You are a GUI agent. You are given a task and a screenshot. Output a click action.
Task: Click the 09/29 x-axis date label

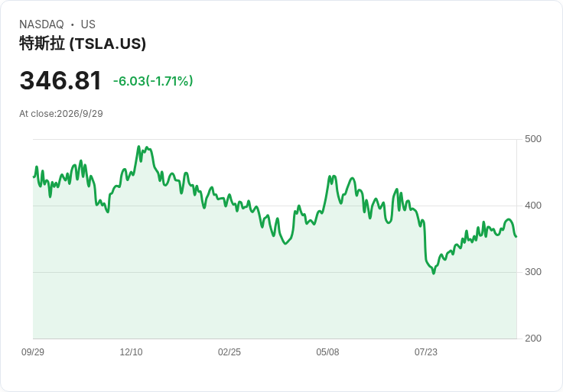[x=33, y=352]
